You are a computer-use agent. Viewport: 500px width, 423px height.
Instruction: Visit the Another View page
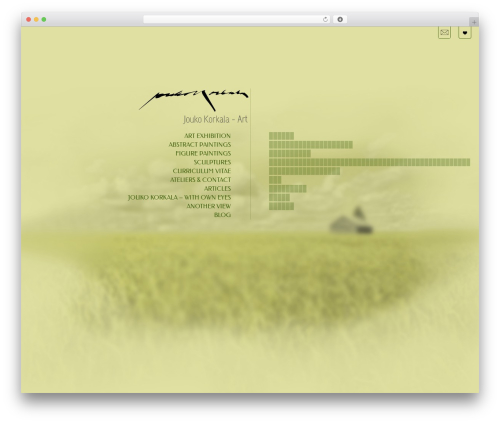(x=209, y=206)
